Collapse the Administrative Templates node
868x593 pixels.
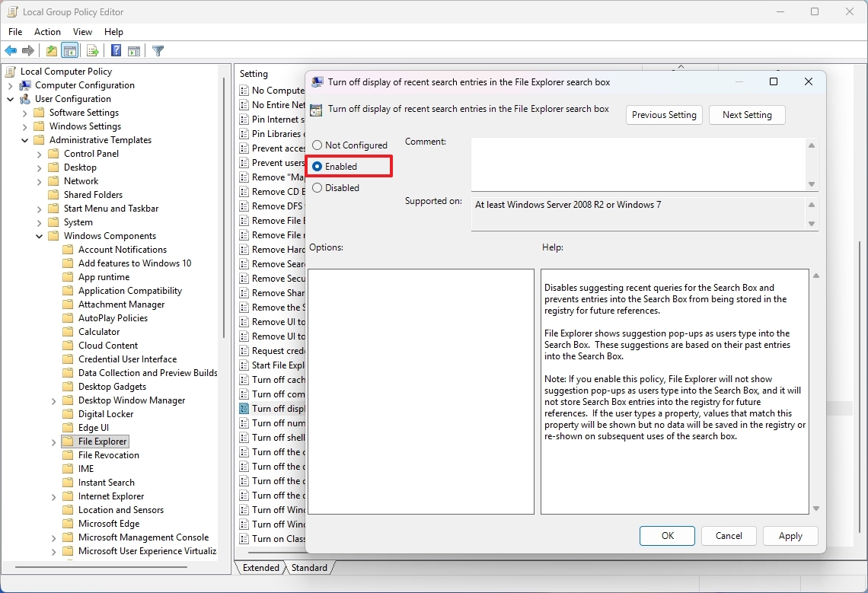coord(24,139)
